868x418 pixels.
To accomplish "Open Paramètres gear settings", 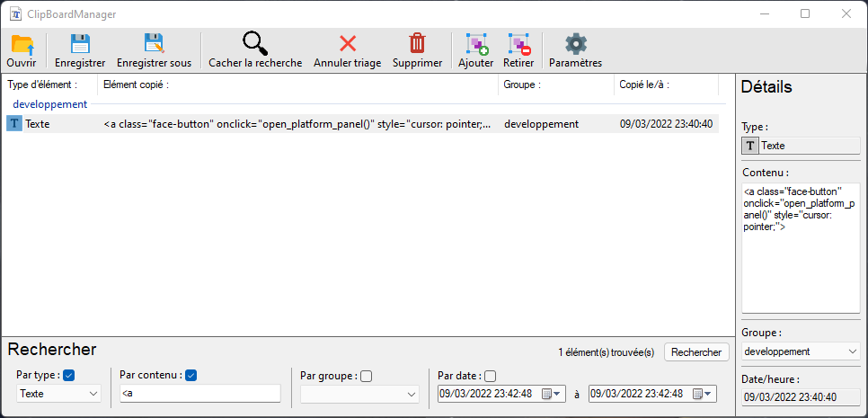I will point(575,45).
